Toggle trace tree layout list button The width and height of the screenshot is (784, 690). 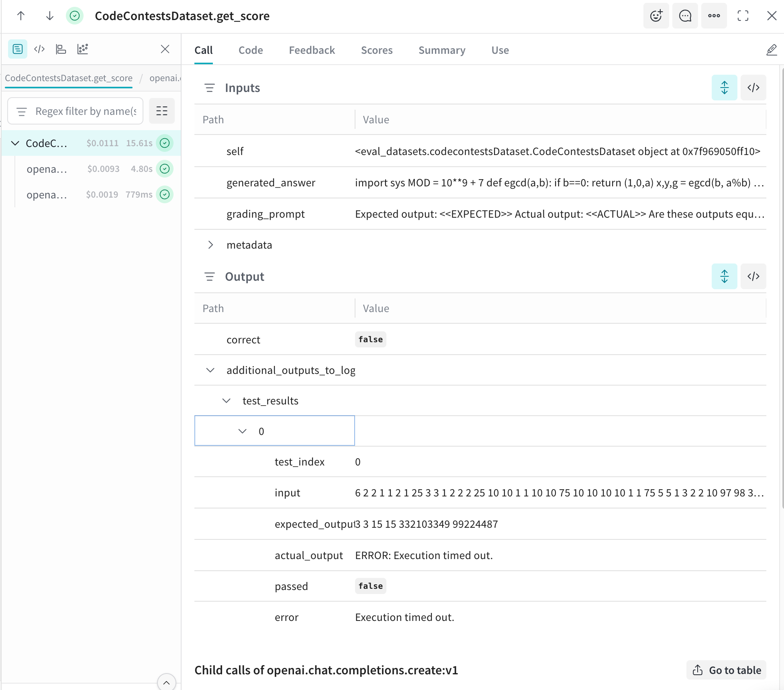pos(161,111)
